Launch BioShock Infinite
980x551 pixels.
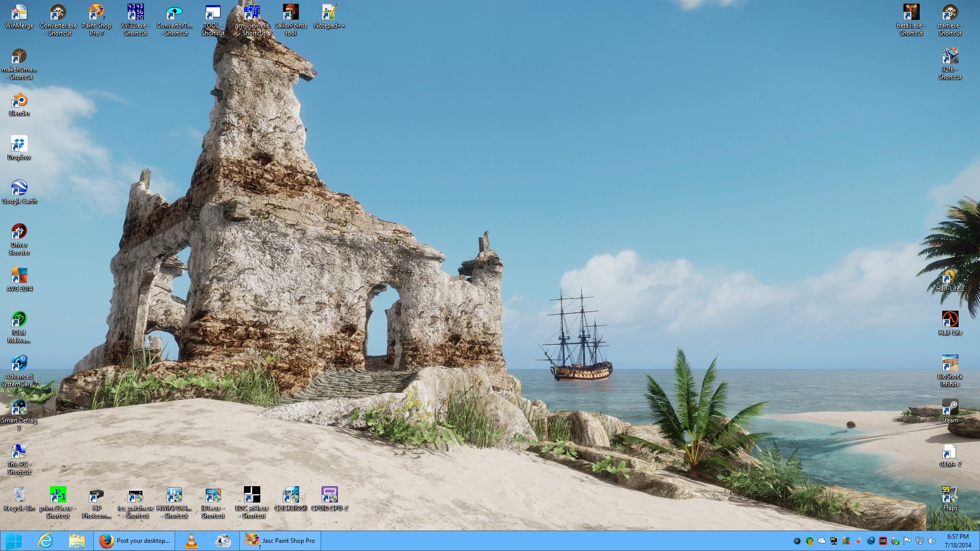[950, 371]
